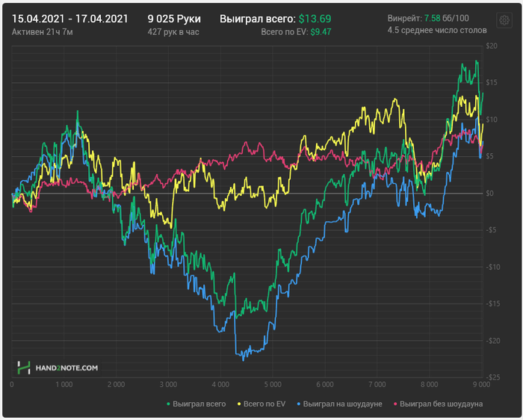523x420 pixels.
Task: Click the -$25 y-axis label
Action: click(x=492, y=377)
